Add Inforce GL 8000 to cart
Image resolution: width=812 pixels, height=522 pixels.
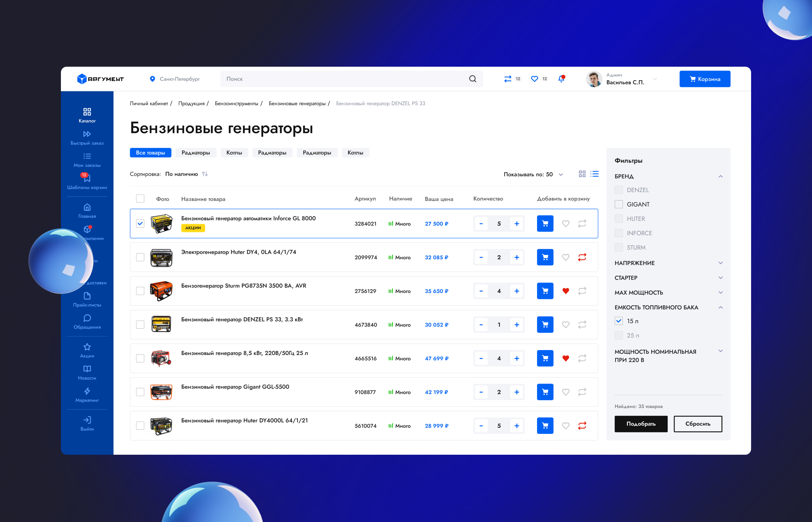pos(545,224)
